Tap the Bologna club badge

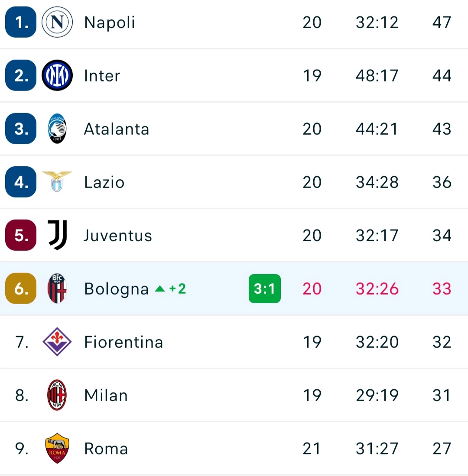click(57, 288)
